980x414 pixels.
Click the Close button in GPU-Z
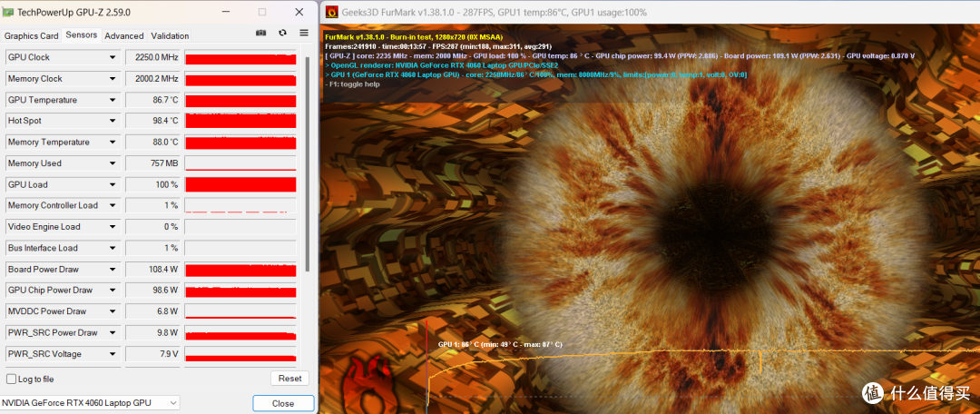pyautogui.click(x=282, y=403)
